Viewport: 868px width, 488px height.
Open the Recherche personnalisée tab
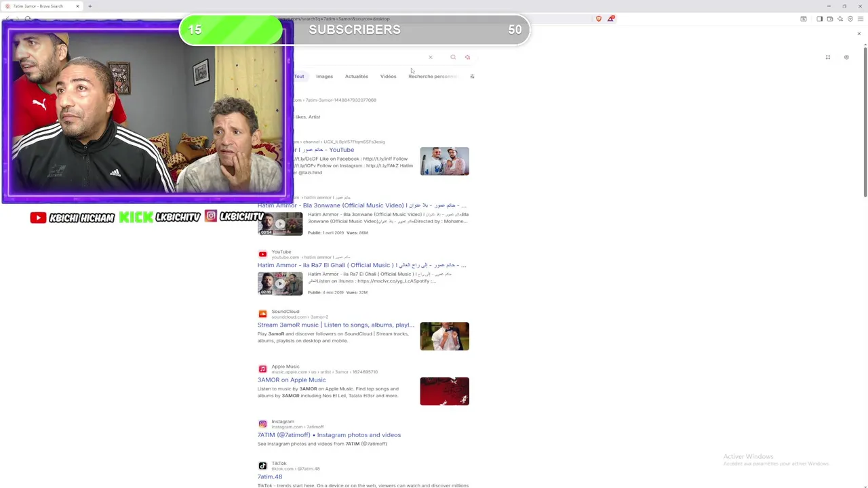(x=433, y=77)
